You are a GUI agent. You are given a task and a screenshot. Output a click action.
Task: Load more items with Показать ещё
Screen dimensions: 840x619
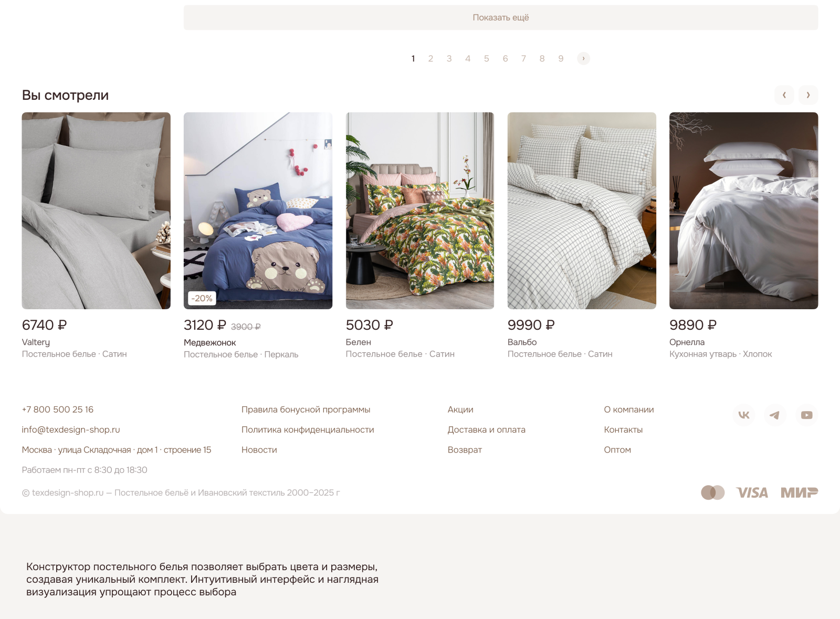coord(501,17)
